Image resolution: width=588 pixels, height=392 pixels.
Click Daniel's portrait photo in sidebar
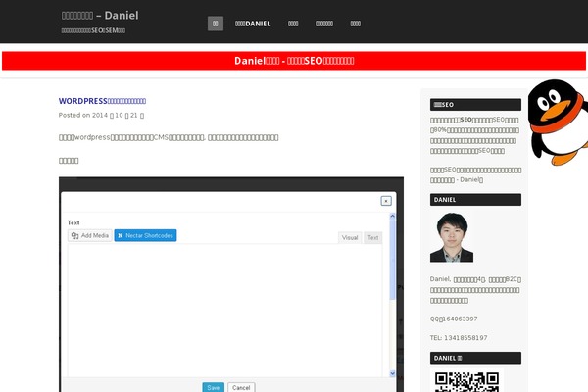pyautogui.click(x=452, y=237)
